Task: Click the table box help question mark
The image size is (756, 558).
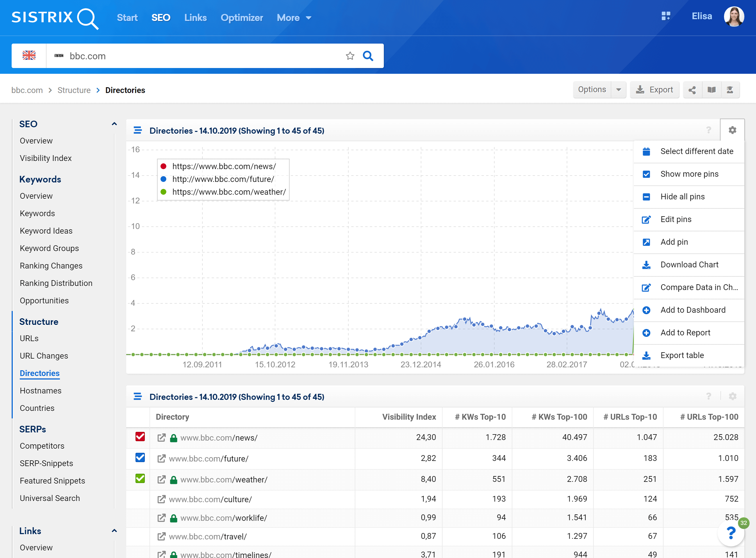Action: 709,396
